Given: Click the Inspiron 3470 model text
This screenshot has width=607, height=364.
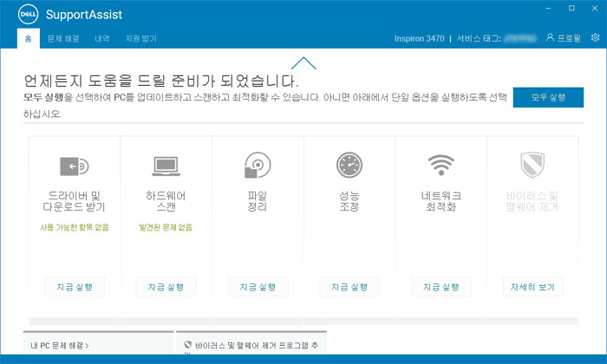Looking at the screenshot, I should click(x=419, y=39).
